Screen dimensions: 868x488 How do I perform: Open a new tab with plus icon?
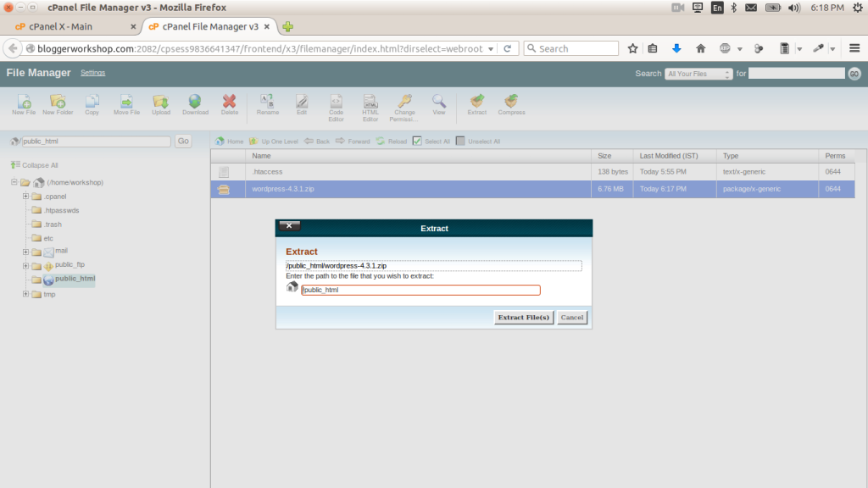click(x=288, y=26)
